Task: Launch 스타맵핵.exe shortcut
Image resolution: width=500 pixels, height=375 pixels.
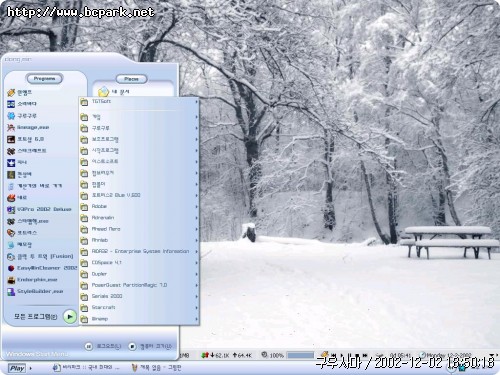Action: point(28,221)
